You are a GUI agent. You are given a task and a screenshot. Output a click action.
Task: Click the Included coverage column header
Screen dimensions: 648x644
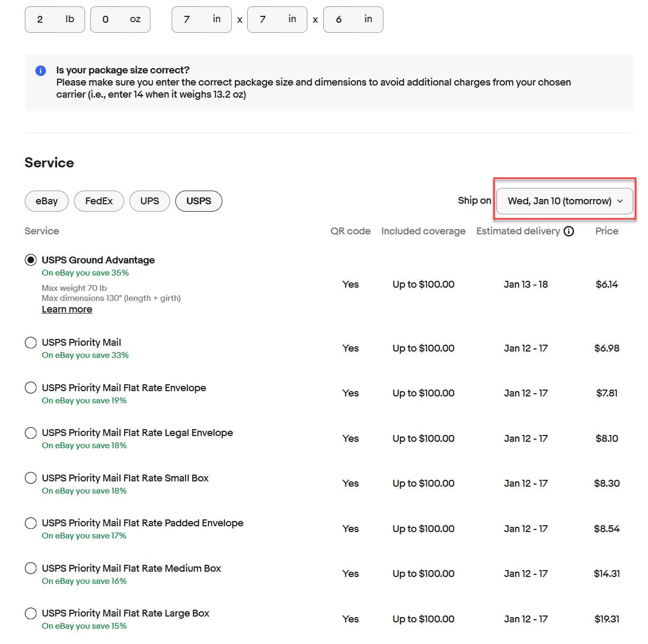pos(424,231)
